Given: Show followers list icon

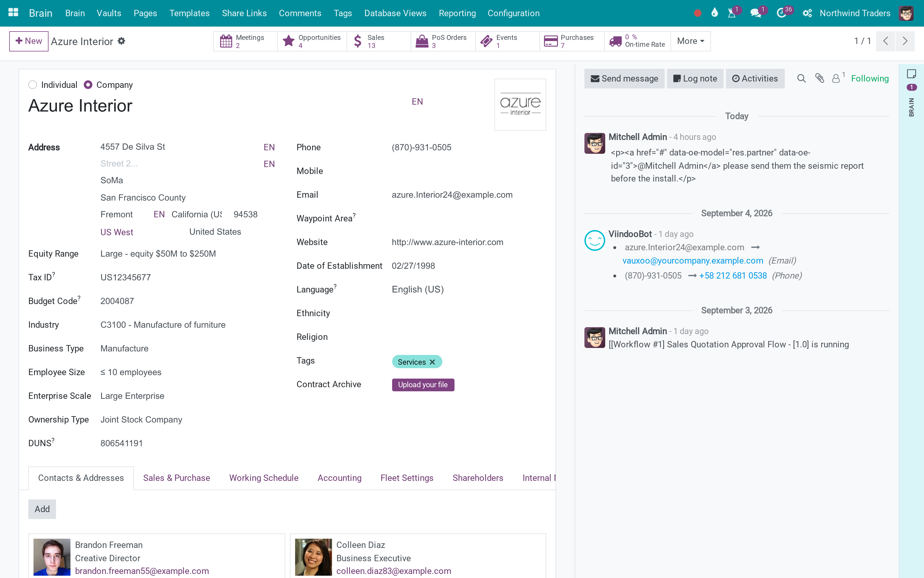Looking at the screenshot, I should (836, 78).
